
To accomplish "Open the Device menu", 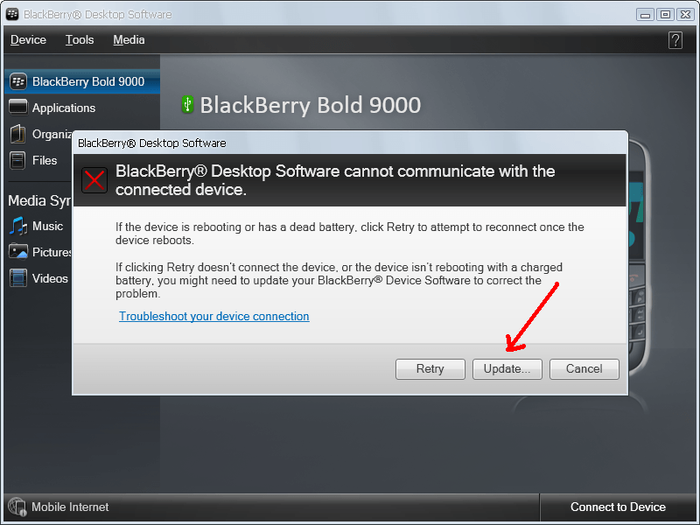I will (28, 40).
